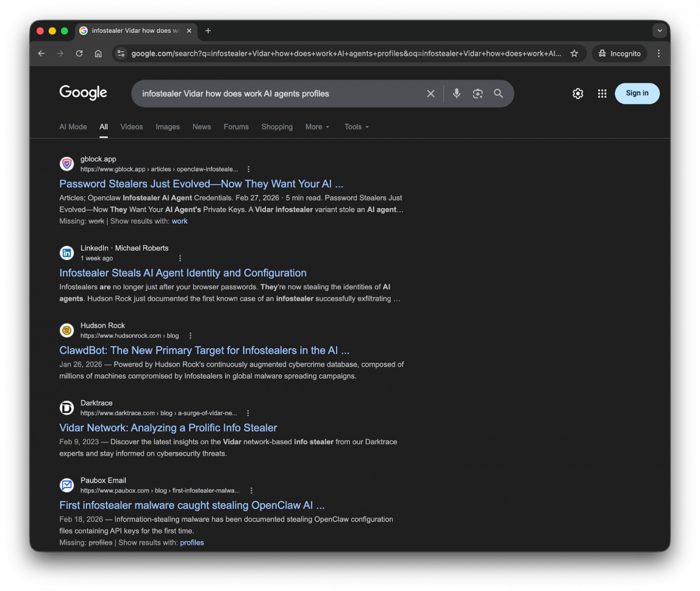Switch to AI Mode tab

[73, 127]
